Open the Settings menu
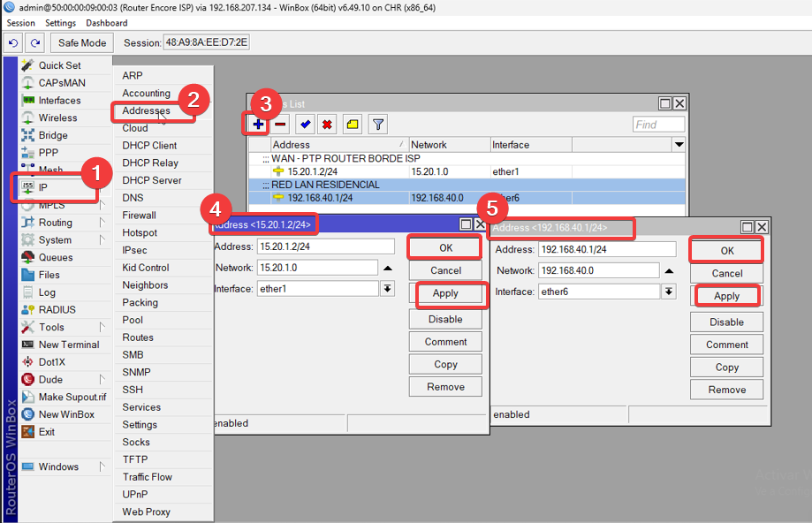This screenshot has width=812, height=523. pos(60,23)
